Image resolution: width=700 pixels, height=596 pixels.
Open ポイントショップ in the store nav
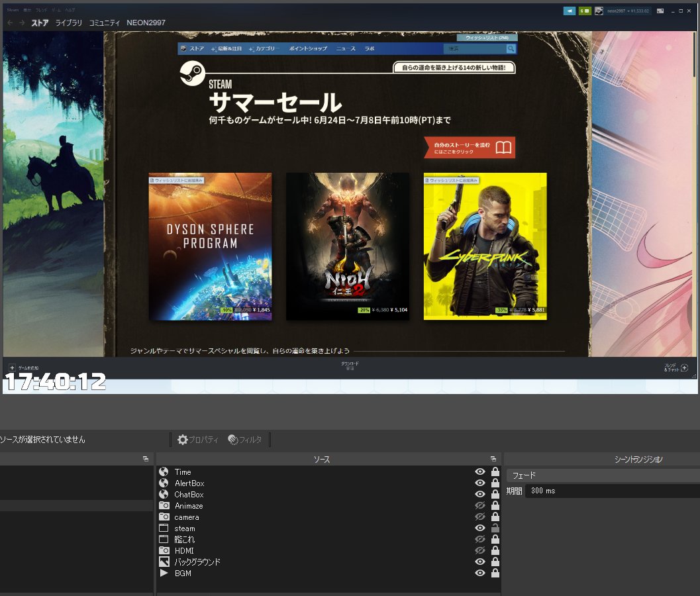(x=308, y=48)
